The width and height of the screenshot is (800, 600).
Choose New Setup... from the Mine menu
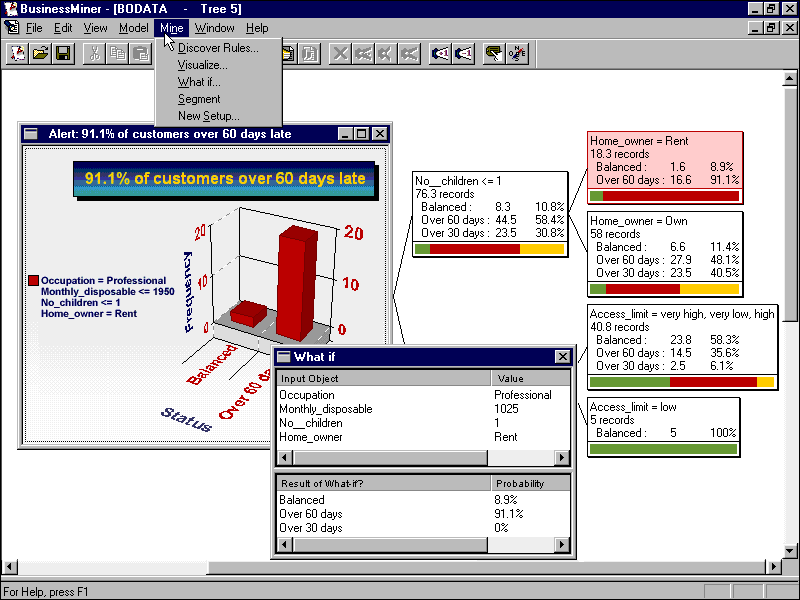pyautogui.click(x=218, y=116)
